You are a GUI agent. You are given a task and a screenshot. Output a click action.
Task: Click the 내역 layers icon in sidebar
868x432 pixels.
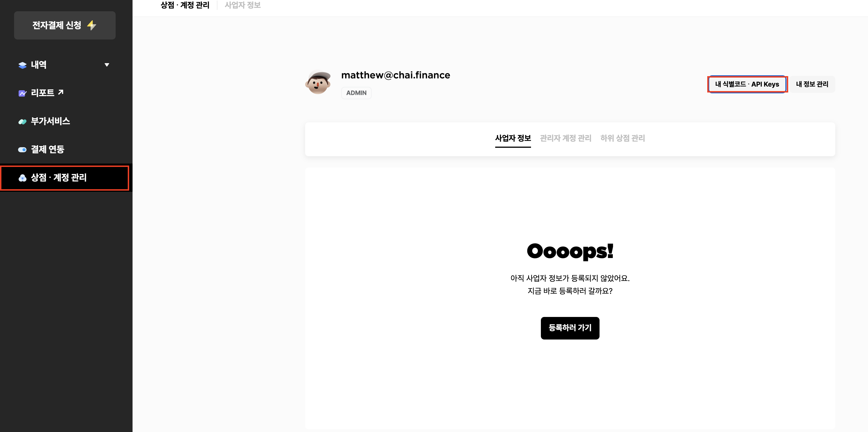pyautogui.click(x=22, y=65)
